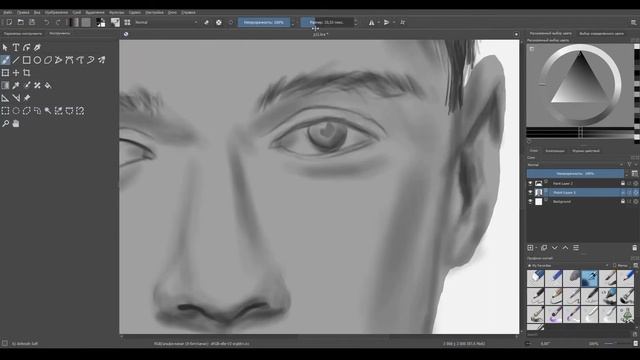
Task: Select the Line tool
Action: [x=16, y=60]
